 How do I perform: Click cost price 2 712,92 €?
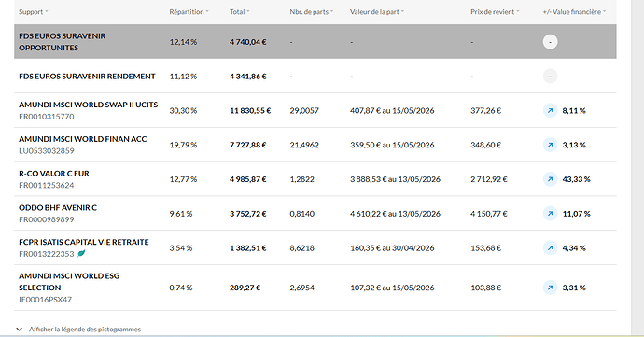[489, 179]
